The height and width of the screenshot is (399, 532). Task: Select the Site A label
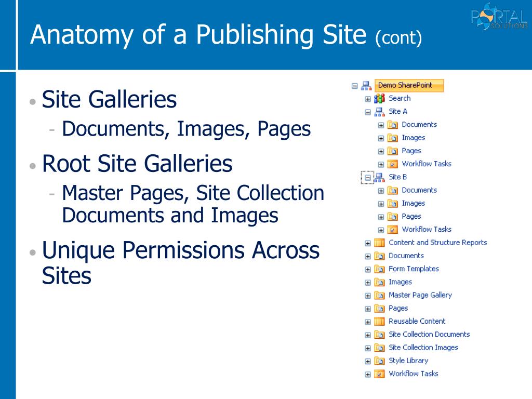tap(398, 111)
